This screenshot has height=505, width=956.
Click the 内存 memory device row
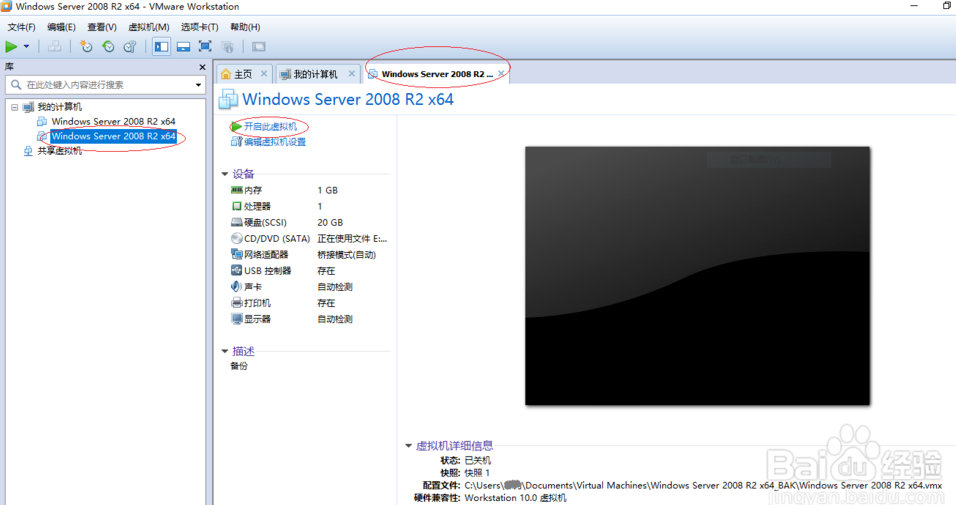[x=309, y=190]
